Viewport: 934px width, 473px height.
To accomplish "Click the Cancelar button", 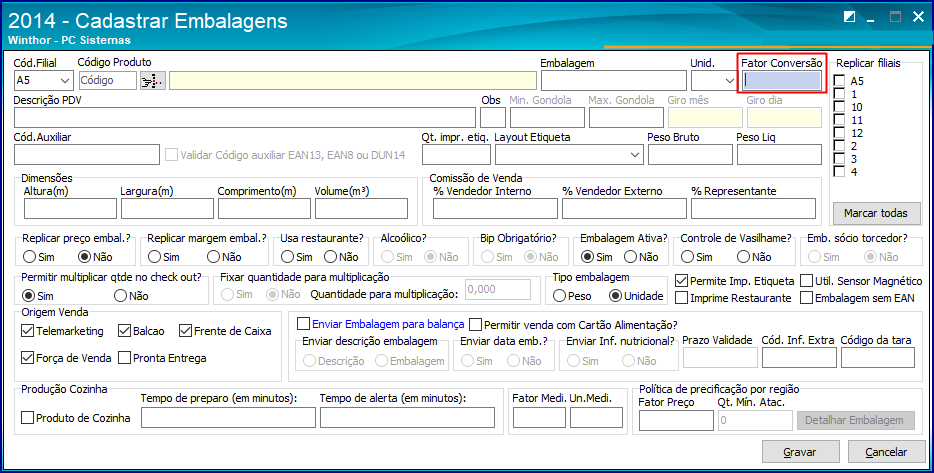I will coord(886,452).
